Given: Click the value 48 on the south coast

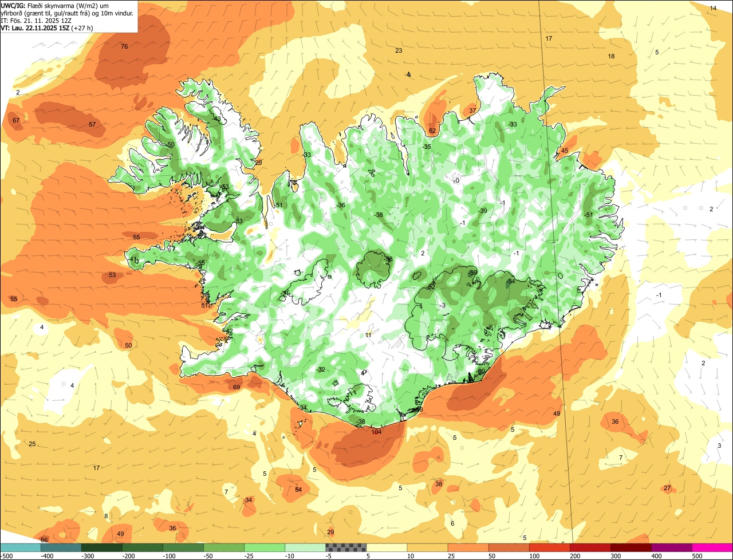Looking at the screenshot, I should point(419,409).
